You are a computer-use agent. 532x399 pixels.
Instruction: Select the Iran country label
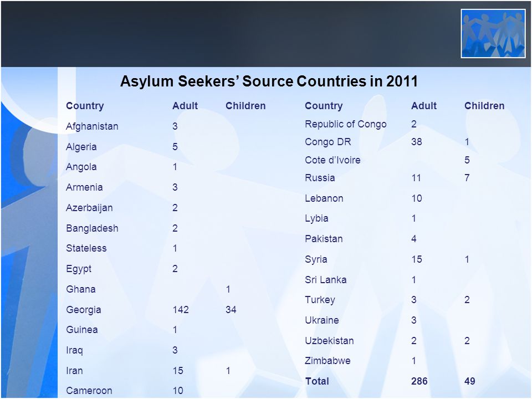(x=75, y=371)
